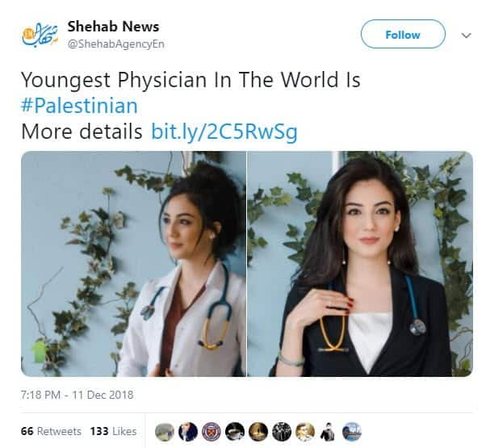Open the tweet timestamp 11 Dec 2018

coord(78,395)
